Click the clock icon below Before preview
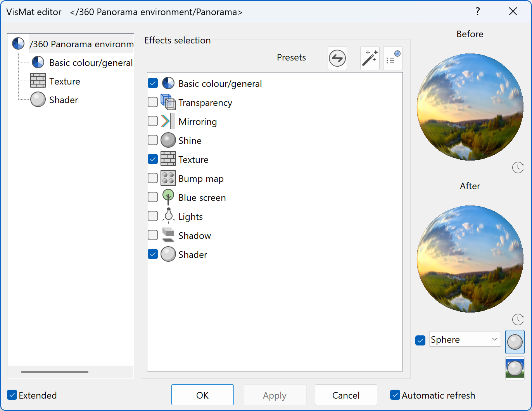Screen dimensions: 532x411 tap(518, 168)
